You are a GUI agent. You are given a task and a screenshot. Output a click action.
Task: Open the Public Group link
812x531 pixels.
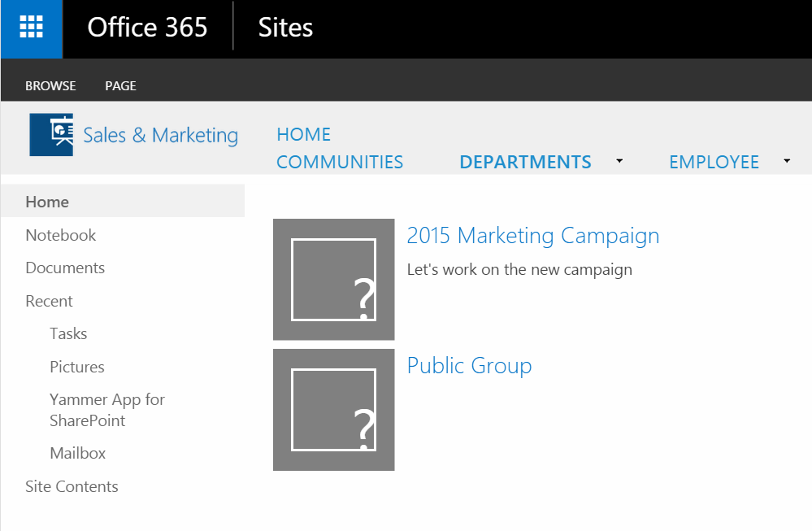(x=469, y=366)
